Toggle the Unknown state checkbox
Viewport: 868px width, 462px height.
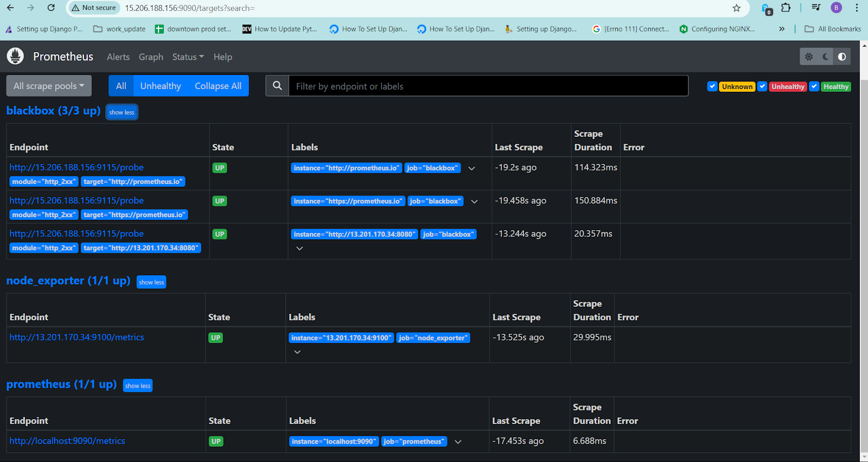(712, 86)
